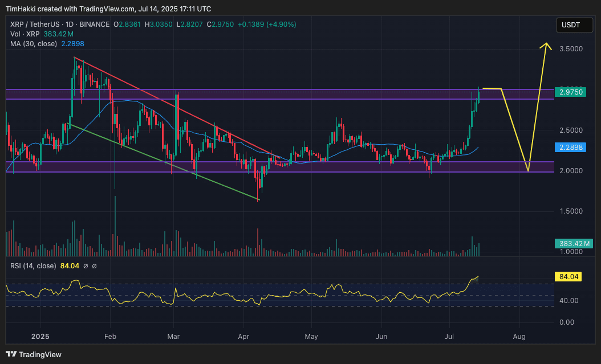Click the RSI (14, close) indicator label
Screen dimensions: 601x364
[x=33, y=265]
